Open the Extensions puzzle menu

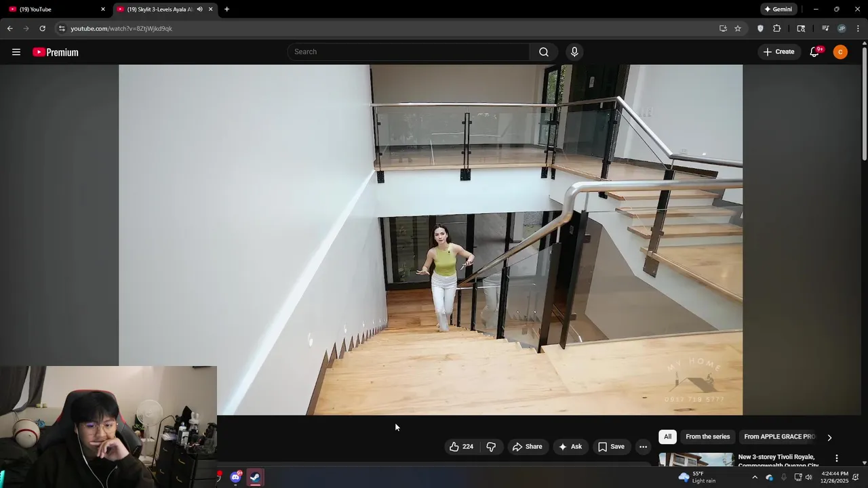pos(777,28)
